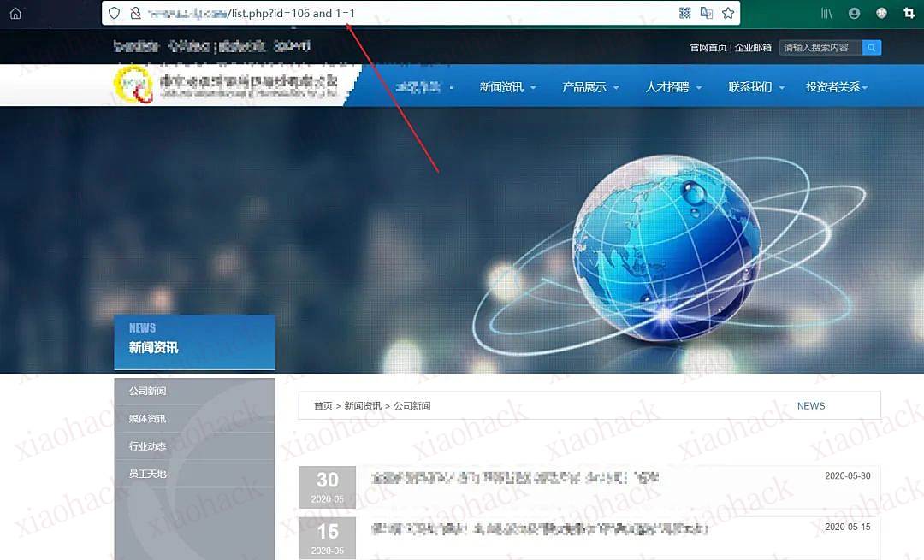Expand the 人才招聘 navigation menu
The image size is (924, 560).
point(673,87)
